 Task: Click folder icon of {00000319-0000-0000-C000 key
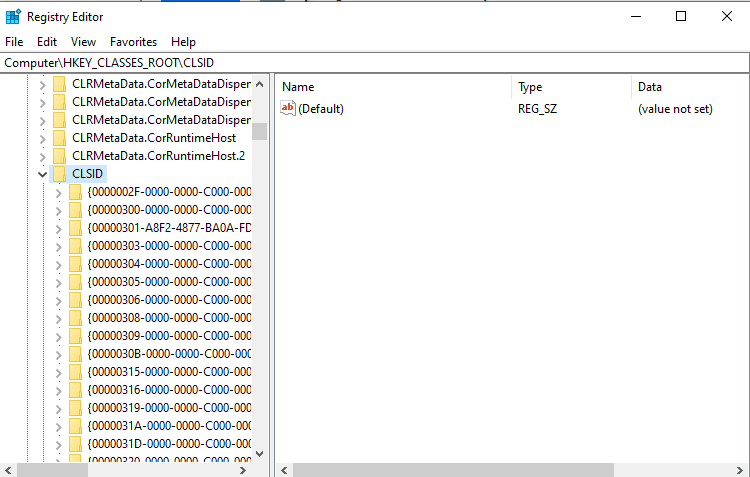click(x=75, y=408)
